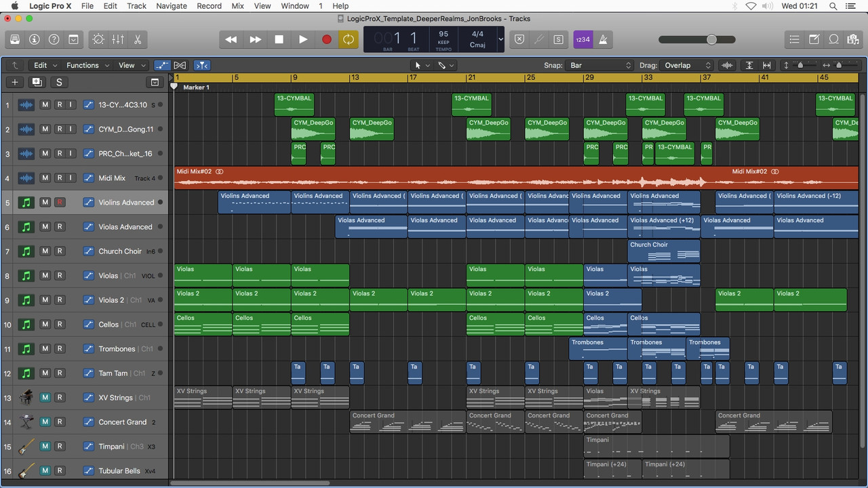Toggle Waveform Zoom button

[x=727, y=65]
